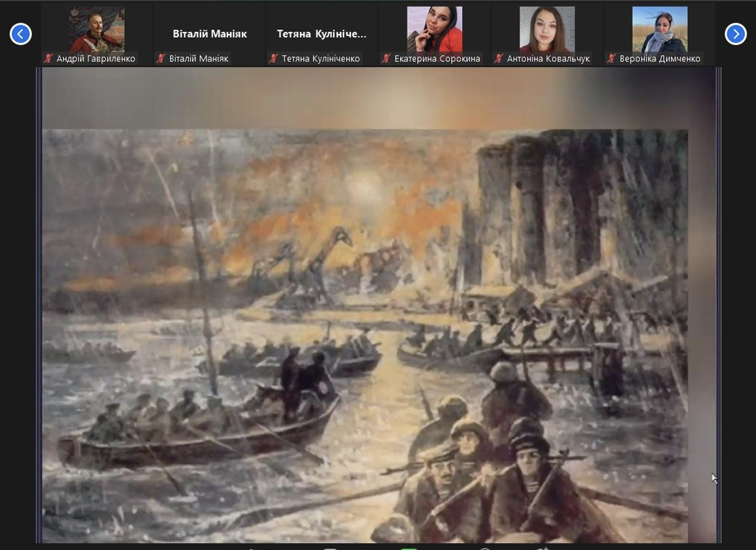Click the small Тетяна Кулініченко name label
756x550 pixels.
click(x=321, y=58)
